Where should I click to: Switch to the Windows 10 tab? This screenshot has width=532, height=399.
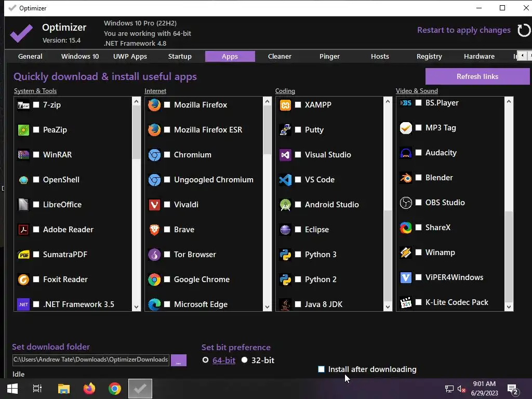pos(80,56)
